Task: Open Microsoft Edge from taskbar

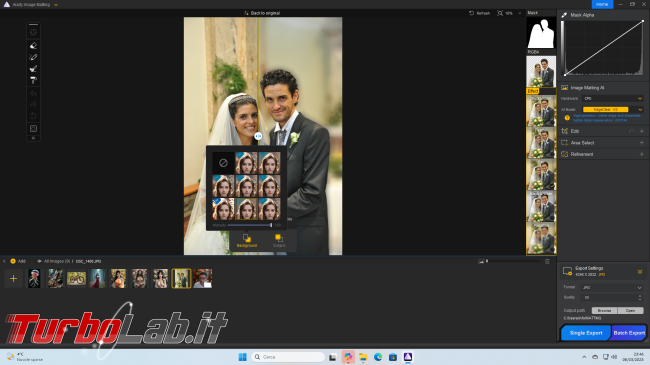Action: pyautogui.click(x=378, y=357)
